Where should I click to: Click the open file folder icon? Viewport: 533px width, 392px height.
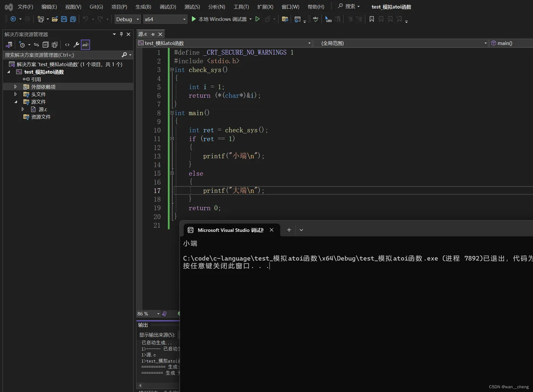[x=55, y=19]
